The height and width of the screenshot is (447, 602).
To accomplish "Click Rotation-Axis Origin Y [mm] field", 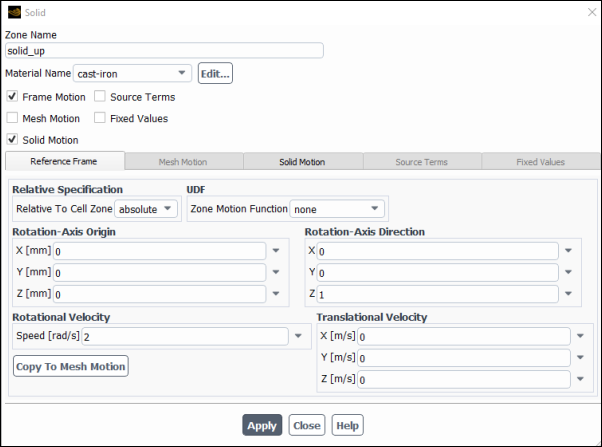I will click(159, 273).
